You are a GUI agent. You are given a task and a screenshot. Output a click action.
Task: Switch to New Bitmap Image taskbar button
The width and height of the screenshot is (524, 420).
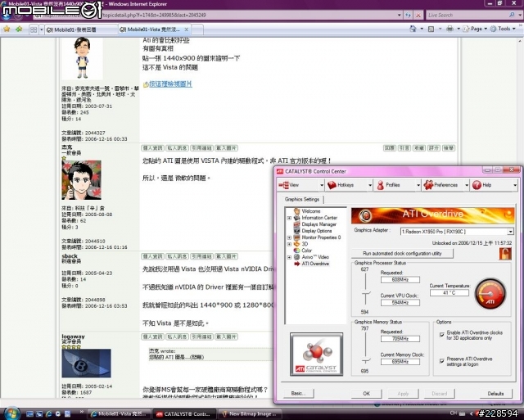click(249, 413)
